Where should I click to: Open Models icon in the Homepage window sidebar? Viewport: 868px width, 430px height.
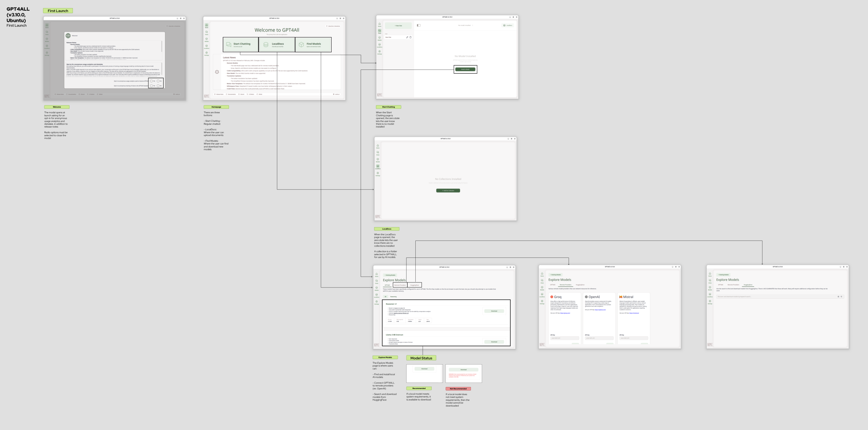[206, 39]
